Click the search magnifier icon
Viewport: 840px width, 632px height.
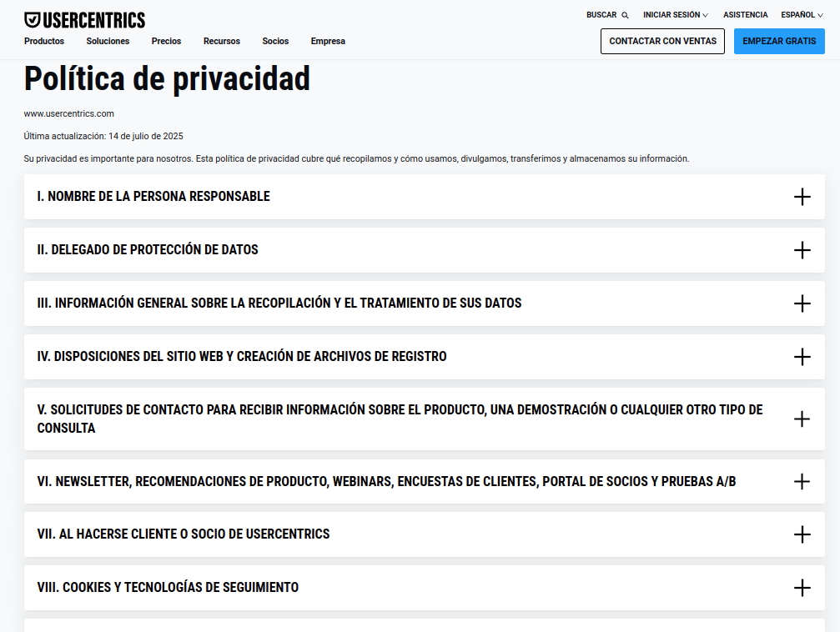pos(625,15)
